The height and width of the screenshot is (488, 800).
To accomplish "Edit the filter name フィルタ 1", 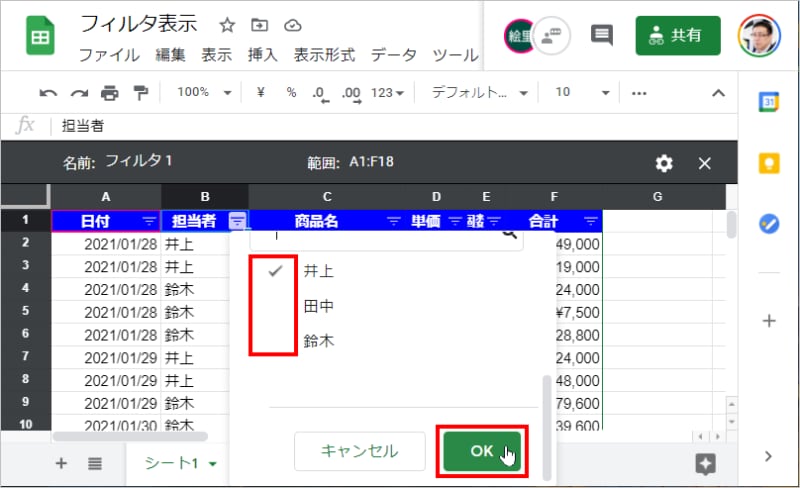I will [139, 161].
